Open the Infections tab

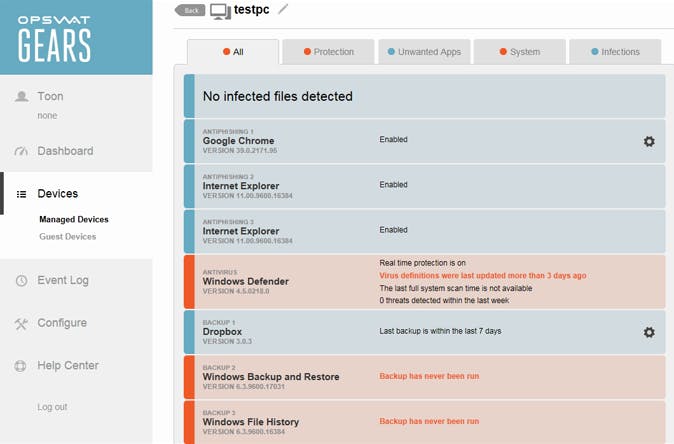pyautogui.click(x=615, y=52)
